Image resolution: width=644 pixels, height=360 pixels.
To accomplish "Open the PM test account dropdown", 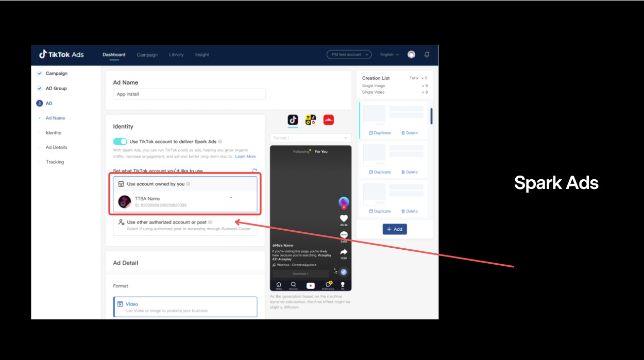I will 349,55.
